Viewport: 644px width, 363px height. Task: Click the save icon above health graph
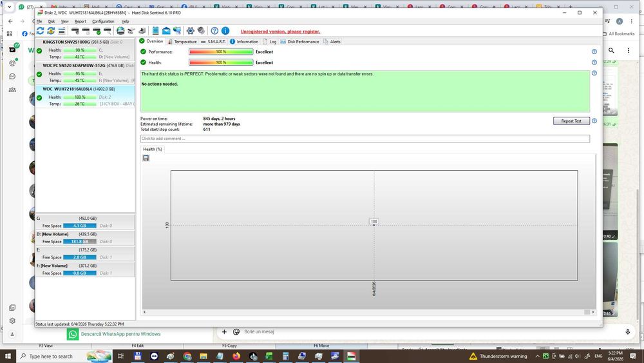pyautogui.click(x=146, y=158)
